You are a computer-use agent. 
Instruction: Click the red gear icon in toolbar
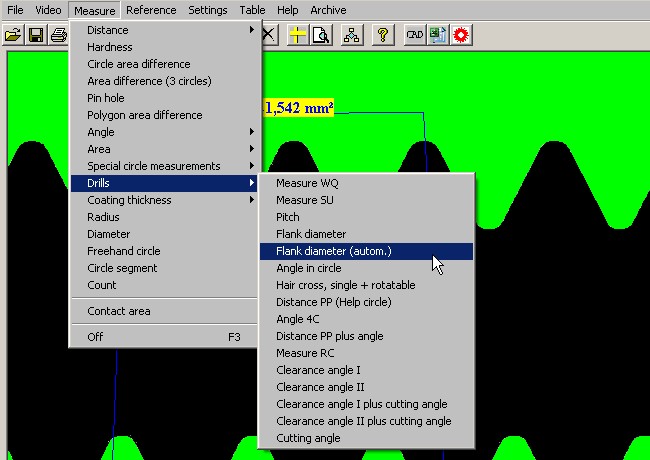pyautogui.click(x=461, y=35)
